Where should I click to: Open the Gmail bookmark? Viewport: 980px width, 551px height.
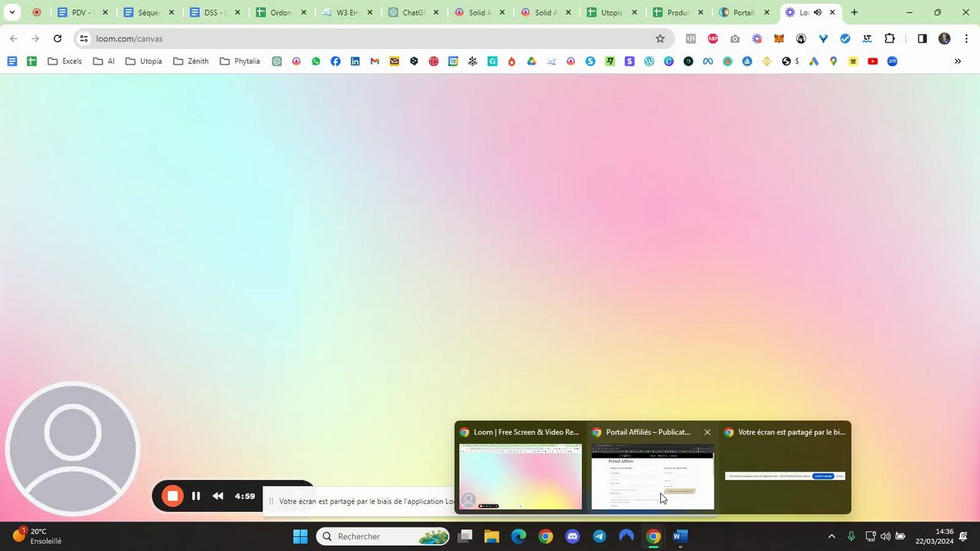click(x=374, y=61)
